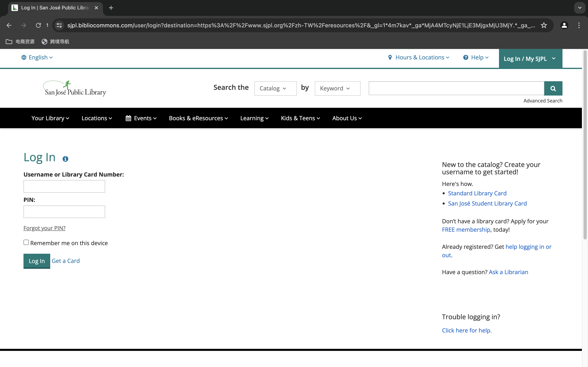This screenshot has height=367, width=588.
Task: Bookmark this page with star icon
Action: point(544,25)
